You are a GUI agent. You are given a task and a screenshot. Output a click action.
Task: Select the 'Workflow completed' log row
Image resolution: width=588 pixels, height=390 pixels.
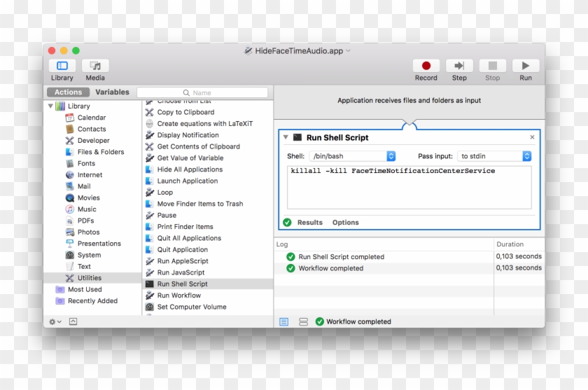point(409,268)
